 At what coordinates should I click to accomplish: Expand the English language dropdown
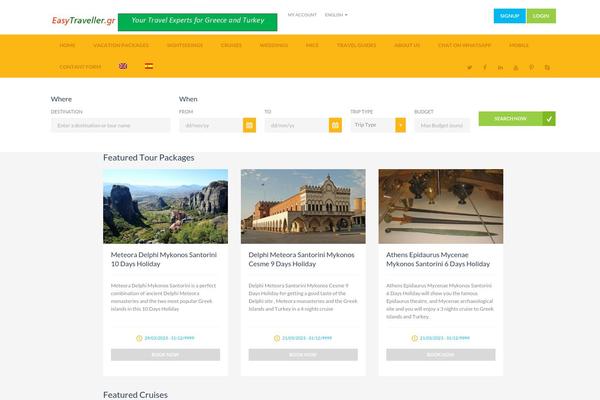pos(336,15)
